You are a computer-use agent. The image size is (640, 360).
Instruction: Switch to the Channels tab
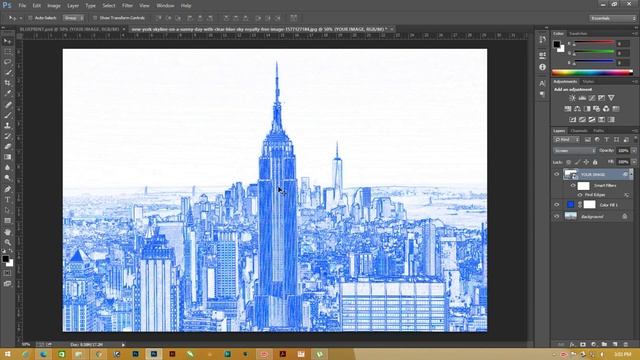(578, 131)
